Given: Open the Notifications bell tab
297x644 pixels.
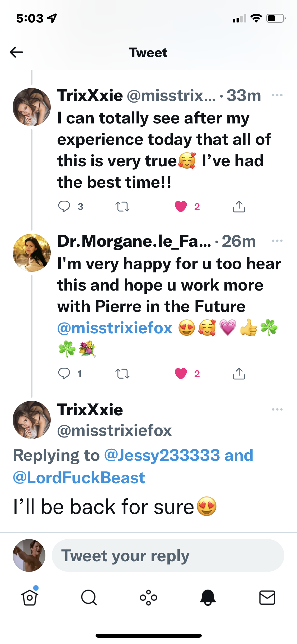Looking at the screenshot, I should (x=208, y=597).
